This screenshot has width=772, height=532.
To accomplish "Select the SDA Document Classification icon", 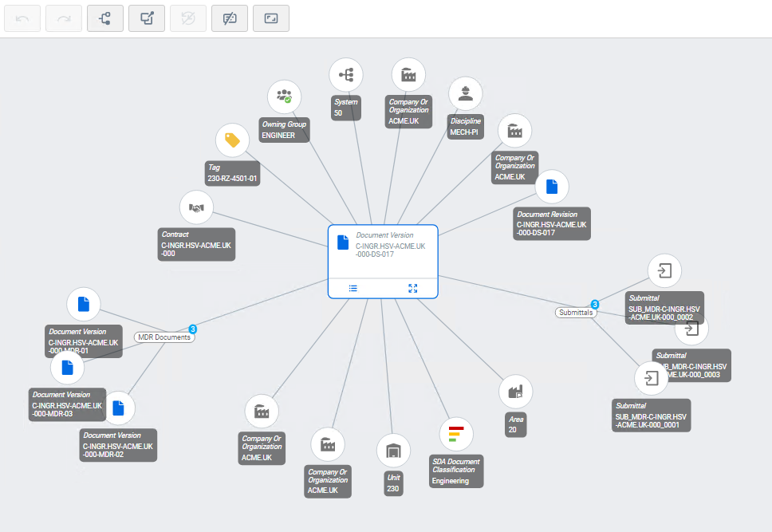I will point(456,434).
